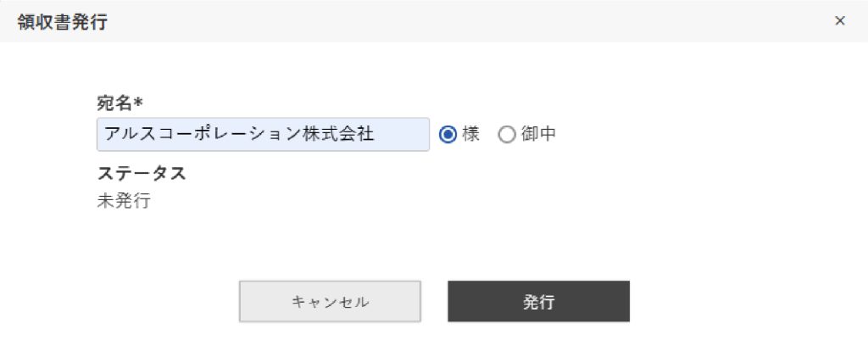Select the 様 radio button
The image size is (868, 346).
(448, 135)
